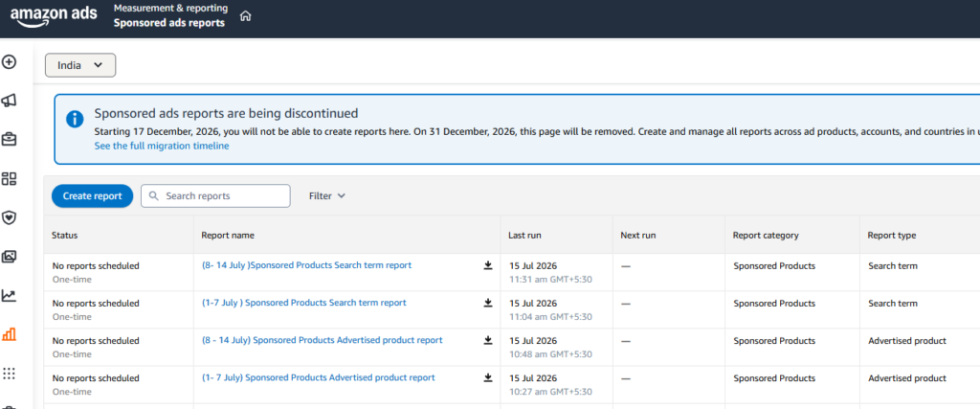Click the search magnifier icon
Image resolution: width=980 pixels, height=409 pixels.
pos(154,195)
